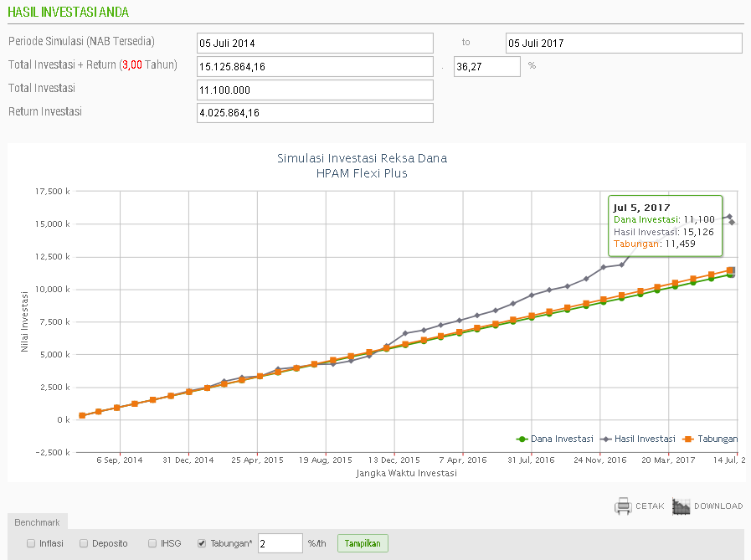Click the Total Investasi 11.100.000 field
Image resolution: width=751 pixels, height=560 pixels.
tap(315, 90)
